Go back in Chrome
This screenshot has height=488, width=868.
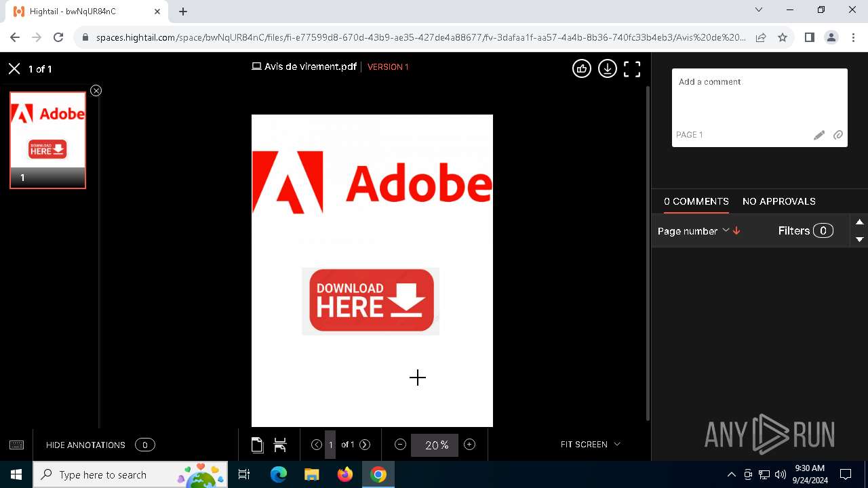tap(15, 38)
